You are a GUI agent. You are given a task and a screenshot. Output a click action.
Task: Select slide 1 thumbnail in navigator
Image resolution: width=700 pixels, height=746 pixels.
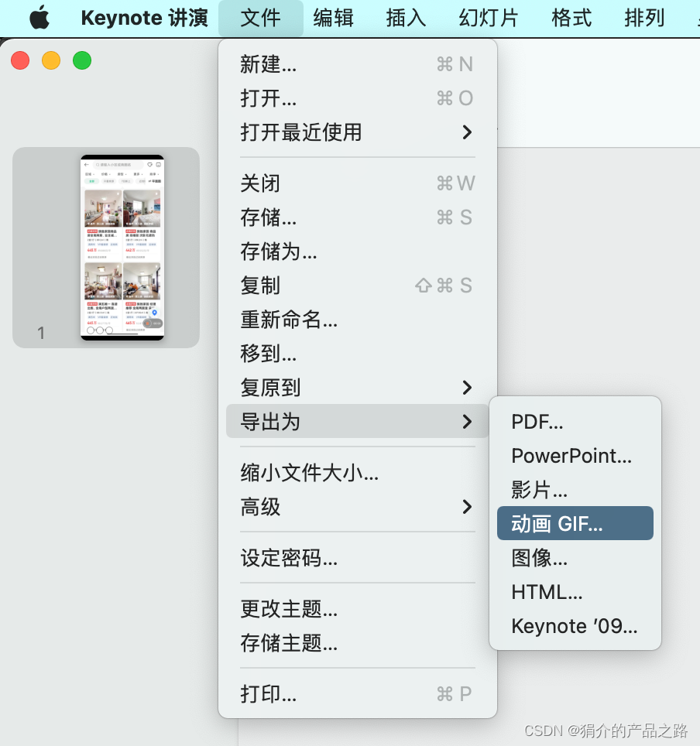122,248
